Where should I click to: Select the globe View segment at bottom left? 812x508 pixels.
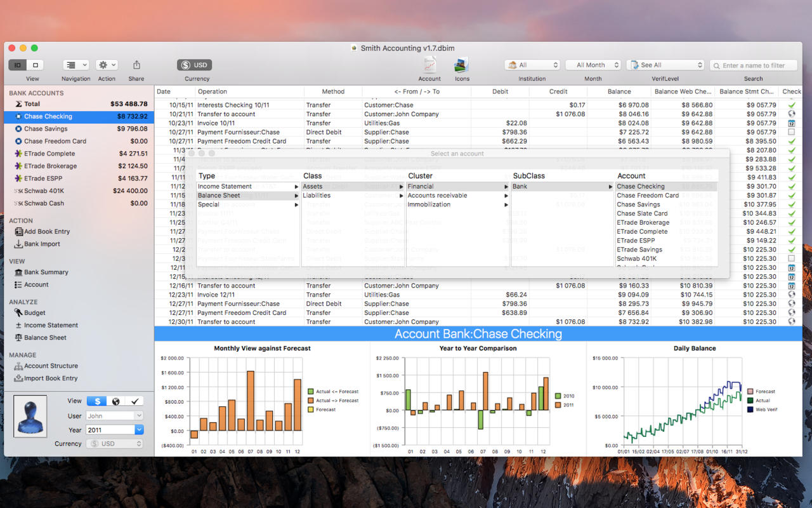[x=115, y=401]
